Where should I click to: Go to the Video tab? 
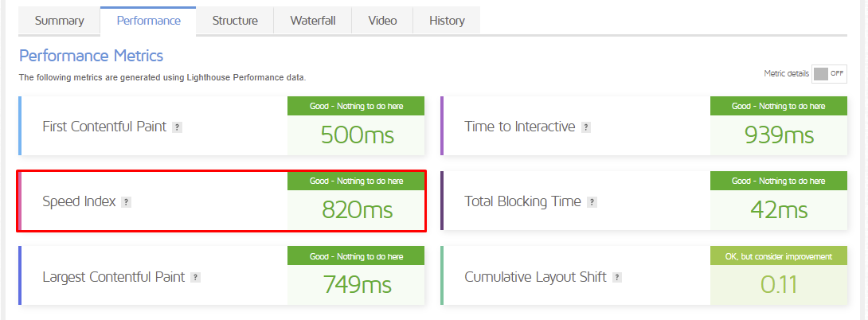point(382,21)
